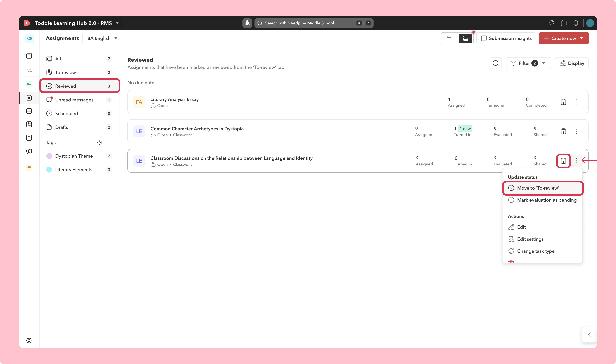The height and width of the screenshot is (364, 616).
Task: Click '9 Evaluated' in Classroom Discussions row
Action: tap(503, 161)
